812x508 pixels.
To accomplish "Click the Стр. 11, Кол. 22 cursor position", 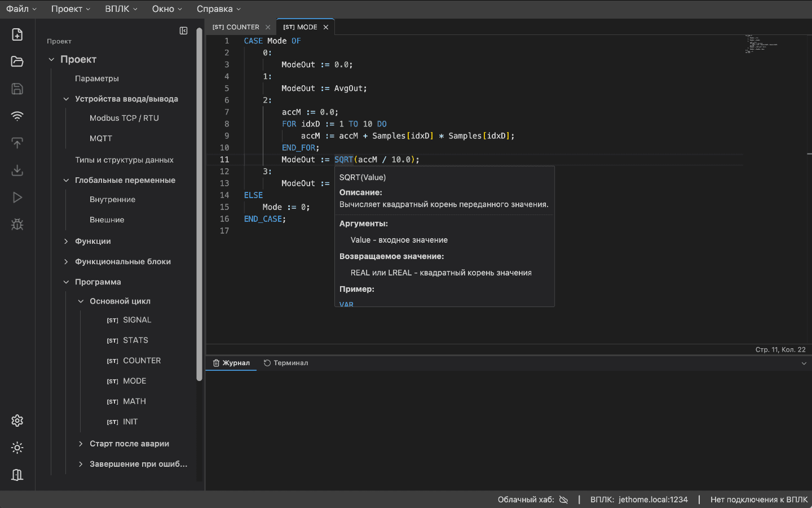I will tap(780, 350).
